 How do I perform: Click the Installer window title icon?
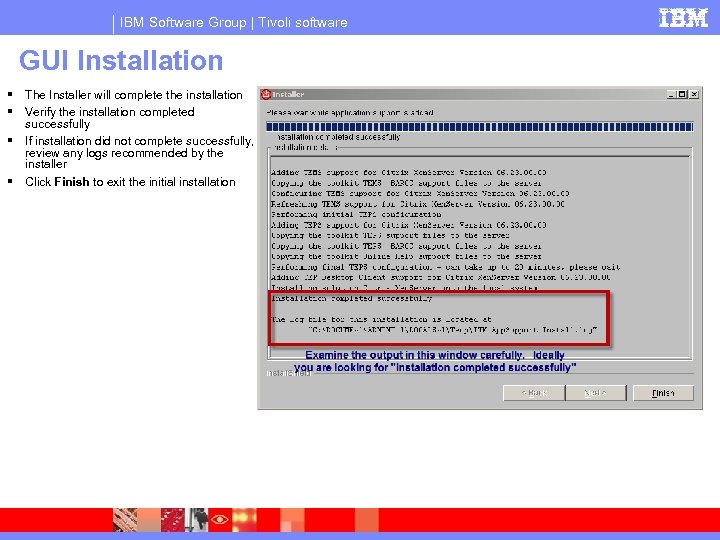(x=266, y=94)
